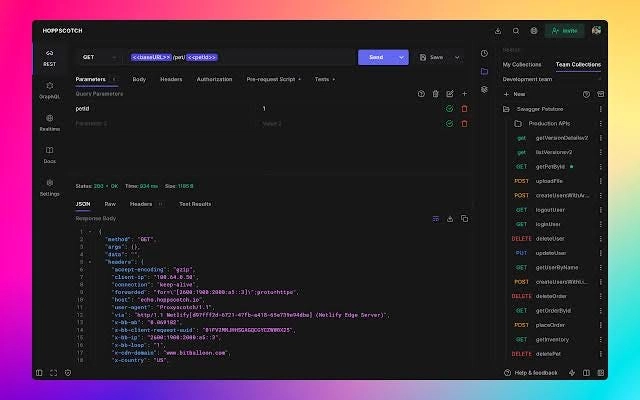Click the search icon in header

pos(516,31)
